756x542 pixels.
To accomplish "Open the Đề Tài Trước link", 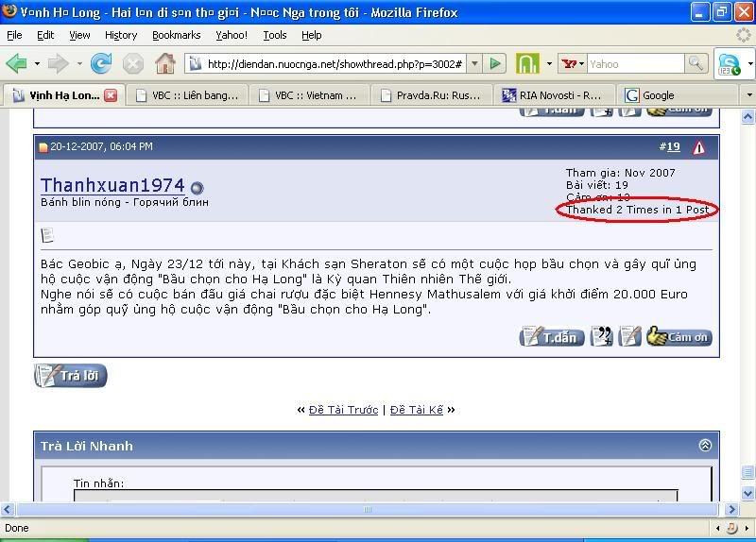I will (343, 410).
